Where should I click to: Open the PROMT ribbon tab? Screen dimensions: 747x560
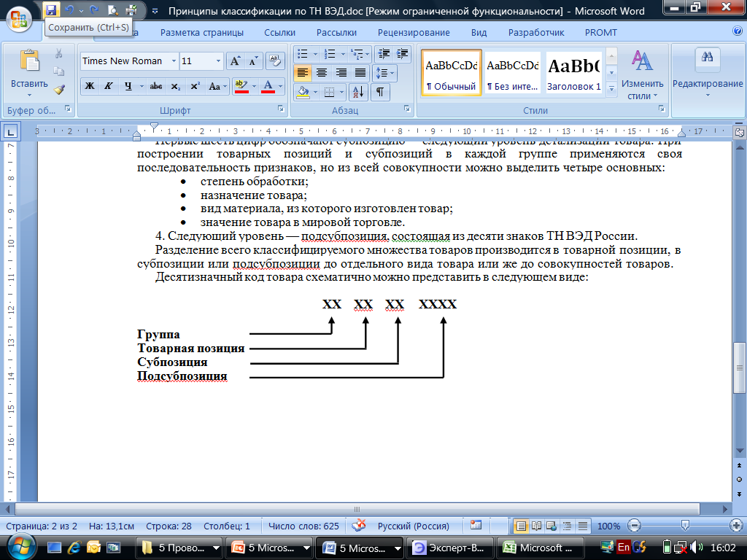(601, 32)
